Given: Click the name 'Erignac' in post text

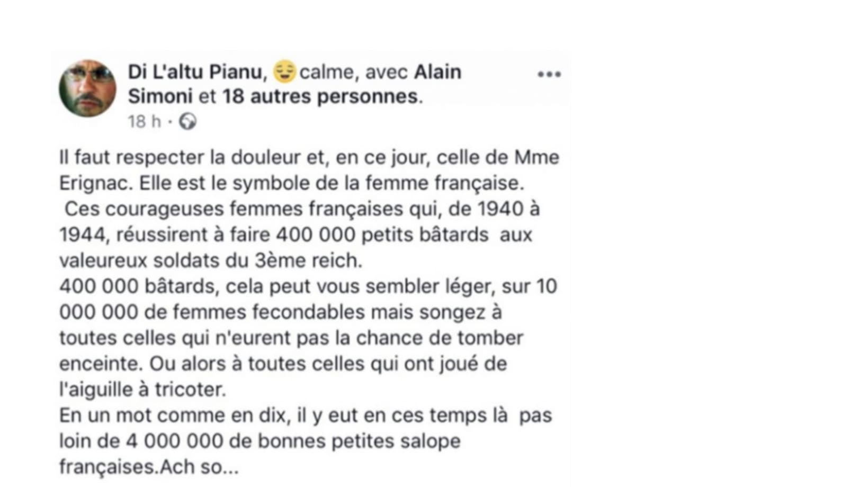Looking at the screenshot, I should coord(94,184).
